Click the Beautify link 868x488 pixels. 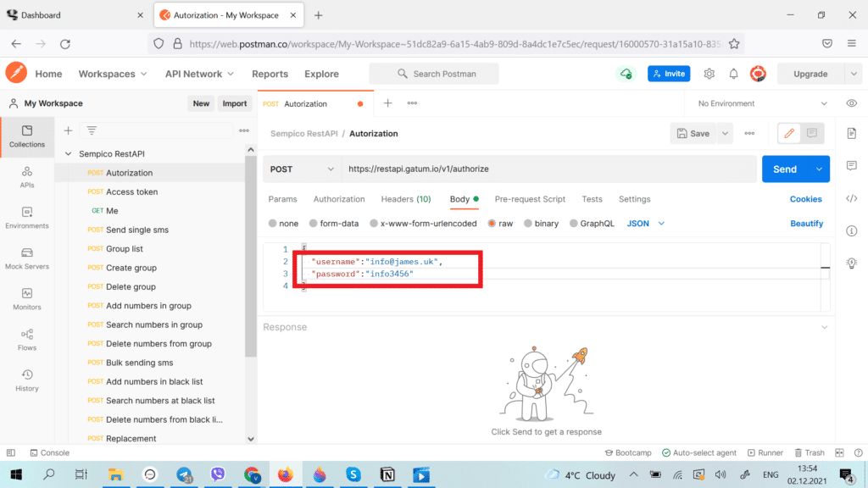[807, 224]
